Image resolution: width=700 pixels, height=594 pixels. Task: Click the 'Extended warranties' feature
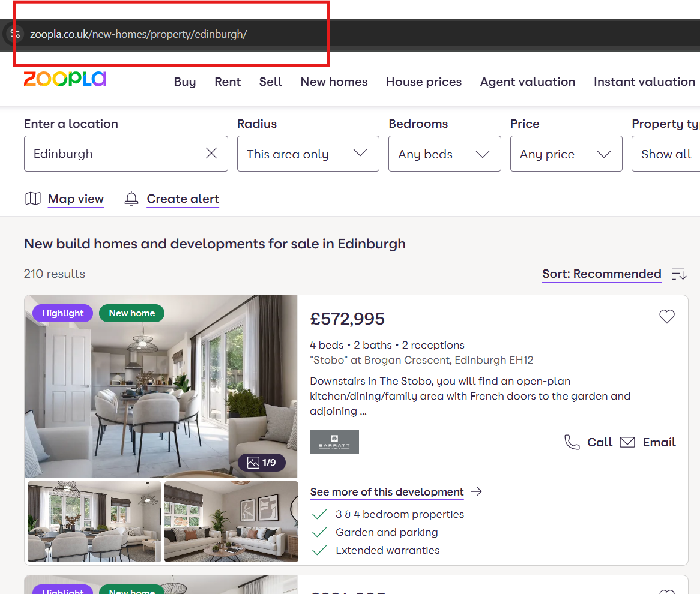(387, 550)
